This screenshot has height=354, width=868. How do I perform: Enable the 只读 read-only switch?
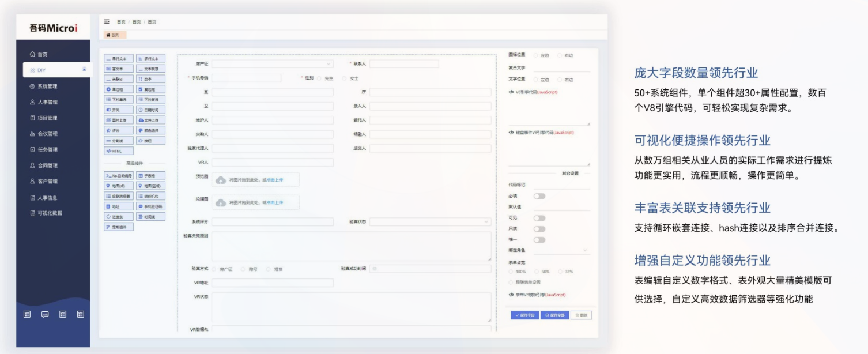click(539, 229)
